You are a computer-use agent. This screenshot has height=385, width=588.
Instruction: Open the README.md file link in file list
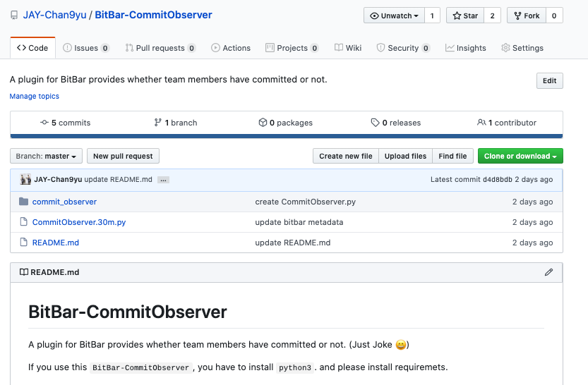[x=56, y=243]
